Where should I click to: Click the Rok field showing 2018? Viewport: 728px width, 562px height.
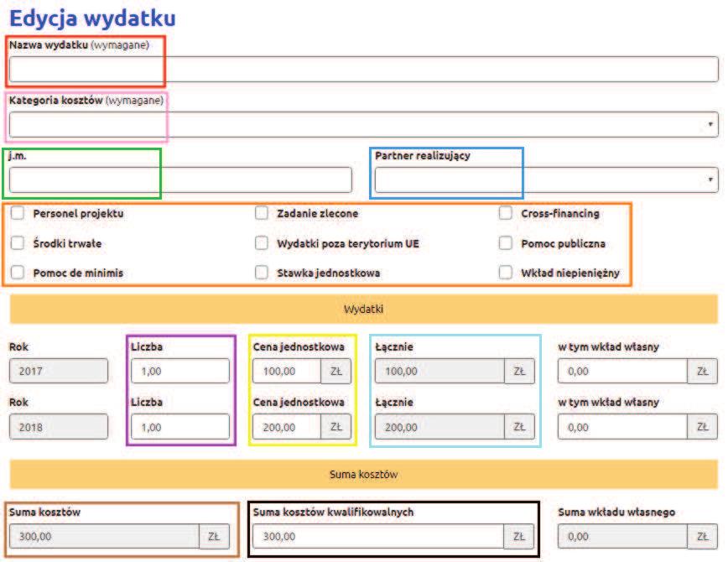click(x=59, y=426)
